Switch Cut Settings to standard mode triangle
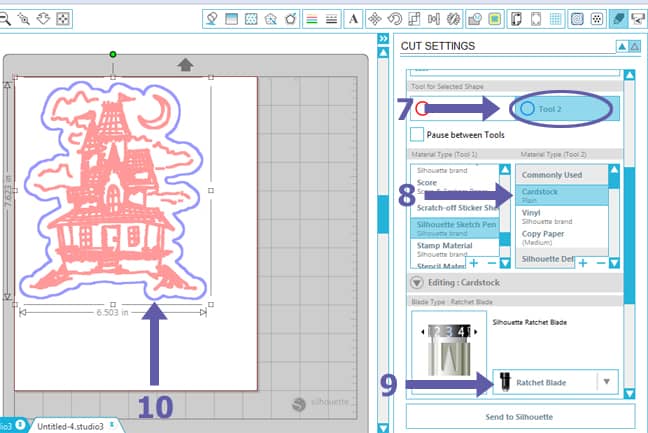Viewport: 648px width, 433px height. click(x=622, y=46)
